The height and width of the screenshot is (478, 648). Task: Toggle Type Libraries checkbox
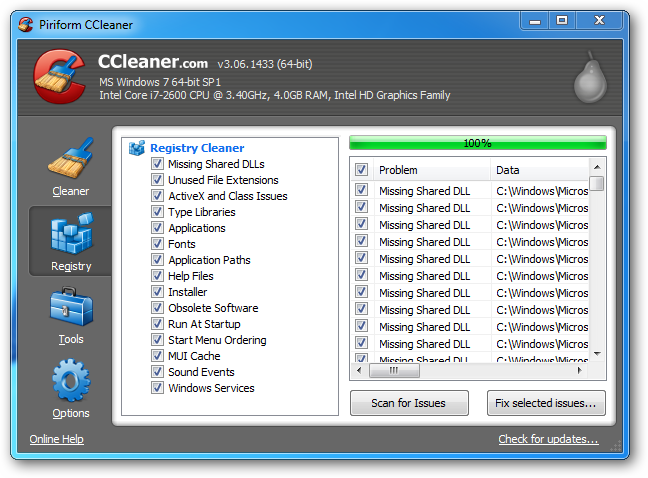pyautogui.click(x=157, y=212)
